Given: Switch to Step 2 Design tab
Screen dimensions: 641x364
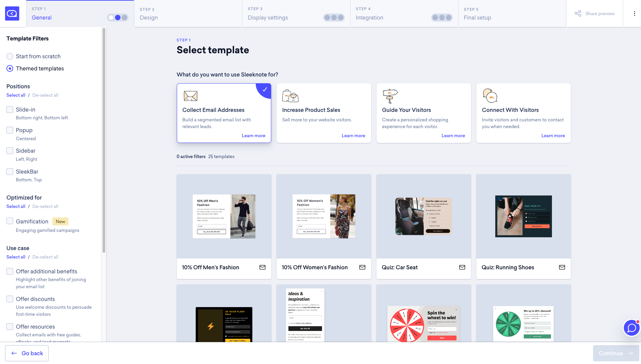Looking at the screenshot, I should [x=188, y=14].
